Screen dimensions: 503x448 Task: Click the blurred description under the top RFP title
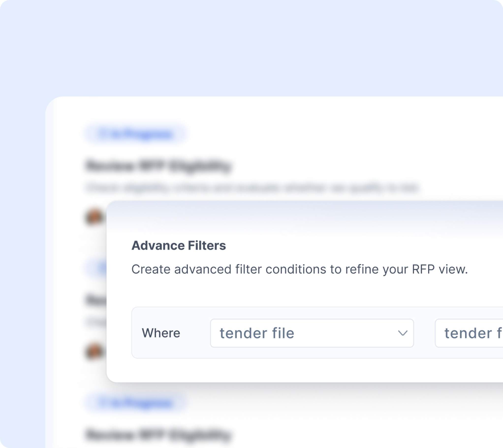(x=251, y=188)
